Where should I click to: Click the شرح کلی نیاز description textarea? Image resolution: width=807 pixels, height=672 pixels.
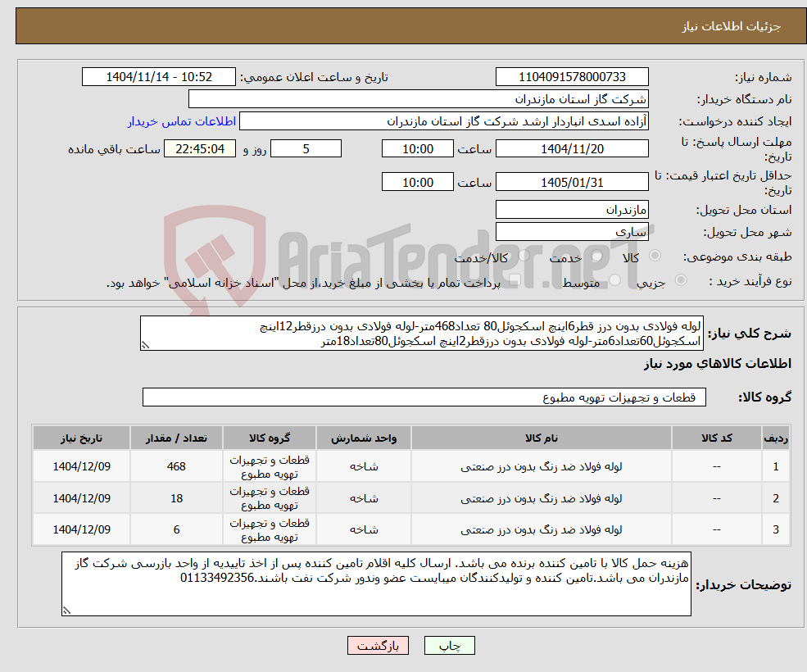421,334
